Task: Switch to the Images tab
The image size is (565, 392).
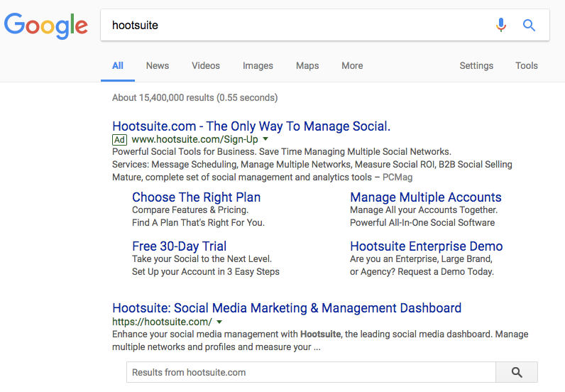Action: [258, 65]
